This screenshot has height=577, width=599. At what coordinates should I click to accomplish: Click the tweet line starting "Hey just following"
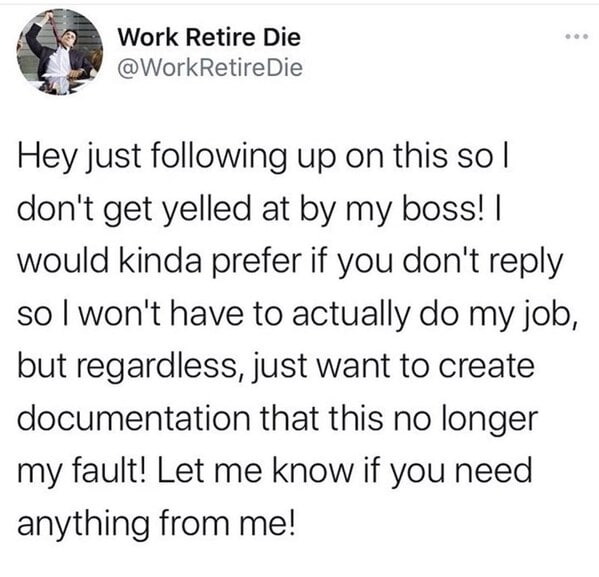pyautogui.click(x=263, y=159)
